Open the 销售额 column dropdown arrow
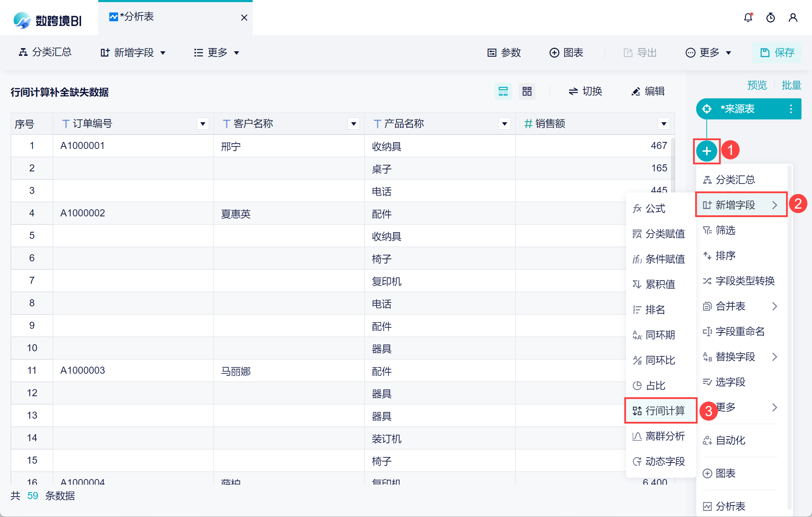 click(x=664, y=124)
